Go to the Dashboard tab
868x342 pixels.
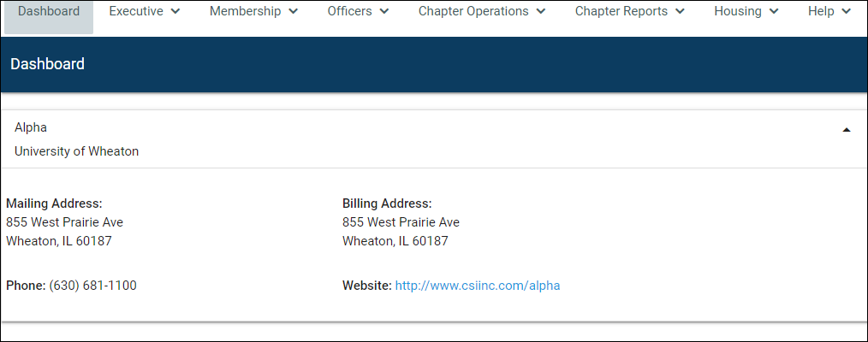pyautogui.click(x=49, y=12)
